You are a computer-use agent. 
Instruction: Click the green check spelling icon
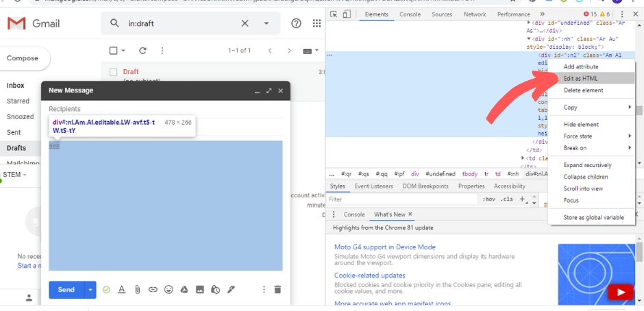(106, 290)
